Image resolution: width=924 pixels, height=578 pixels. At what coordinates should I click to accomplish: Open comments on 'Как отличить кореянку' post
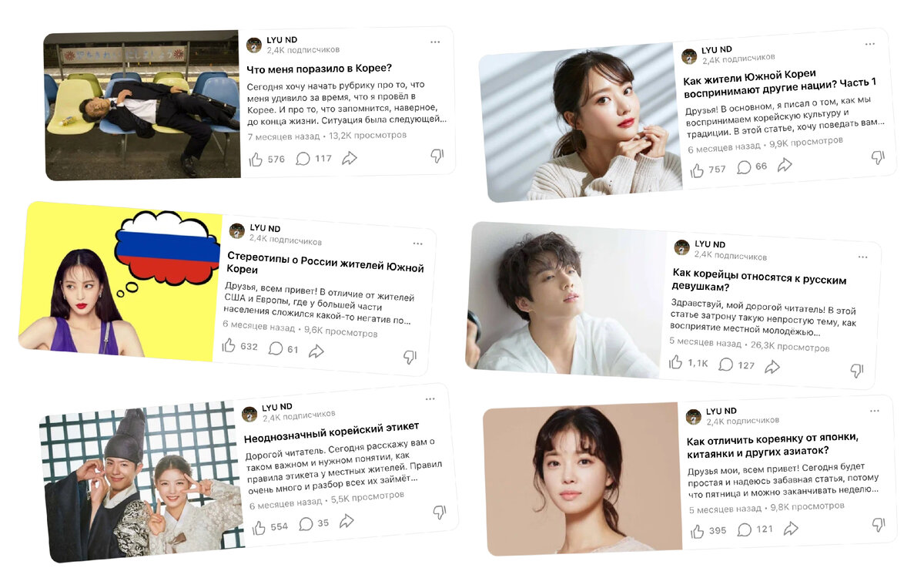click(x=745, y=529)
